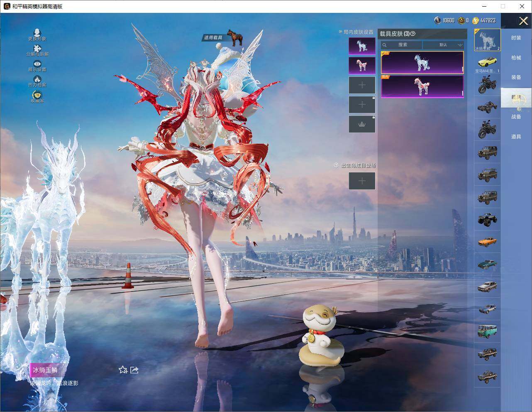Select the buggy vehicle icon

point(487,108)
